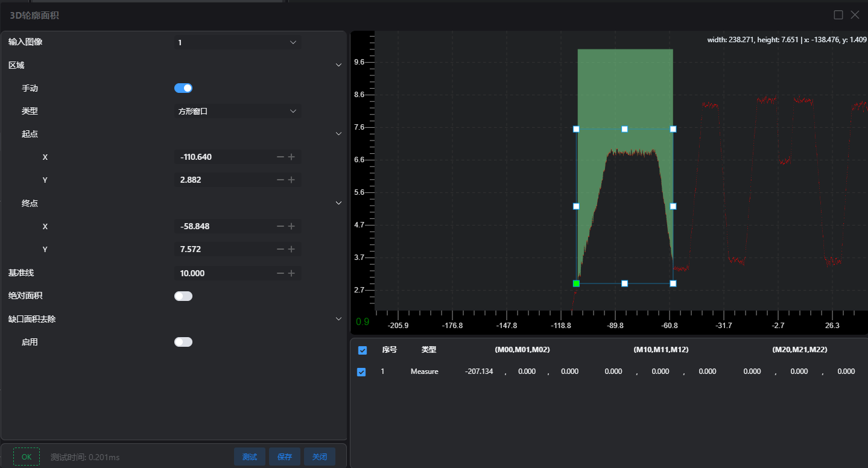Click the 测试时间: 0.201ms status text

pyautogui.click(x=85, y=457)
